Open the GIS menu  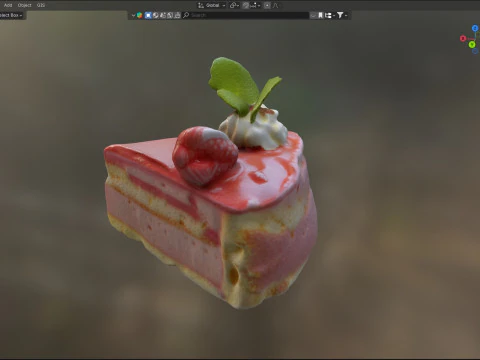(x=41, y=5)
